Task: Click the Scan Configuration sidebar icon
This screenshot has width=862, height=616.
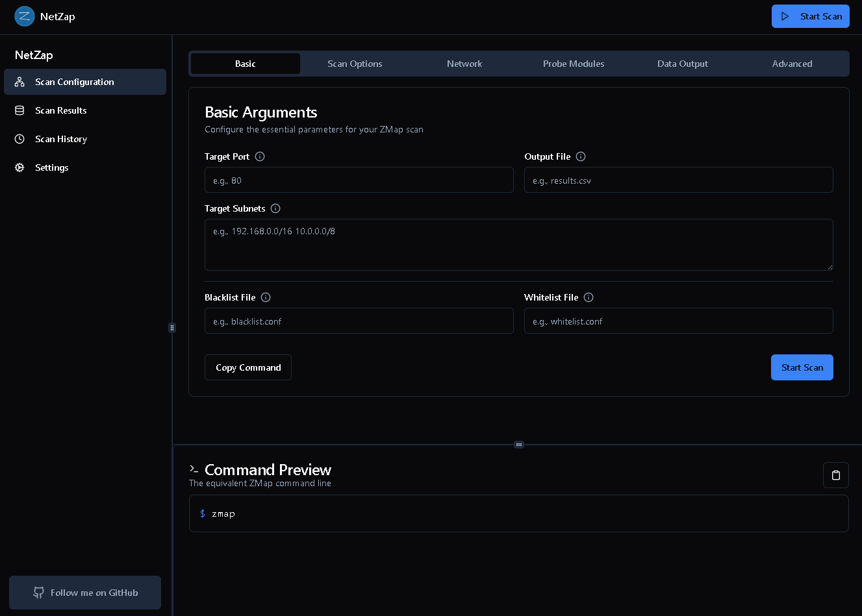Action: (19, 82)
